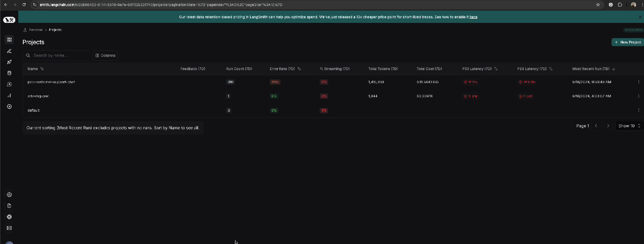Open user avatar at sidebar bottom

(x=9, y=242)
